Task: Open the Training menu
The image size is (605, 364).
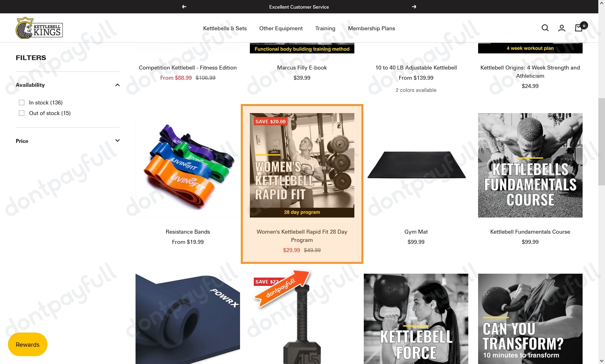Action: [x=325, y=28]
